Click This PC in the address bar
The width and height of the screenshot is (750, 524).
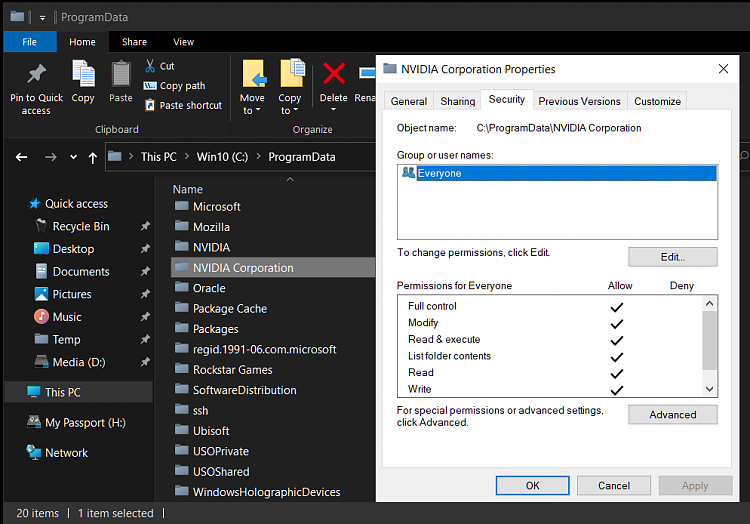pyautogui.click(x=159, y=157)
